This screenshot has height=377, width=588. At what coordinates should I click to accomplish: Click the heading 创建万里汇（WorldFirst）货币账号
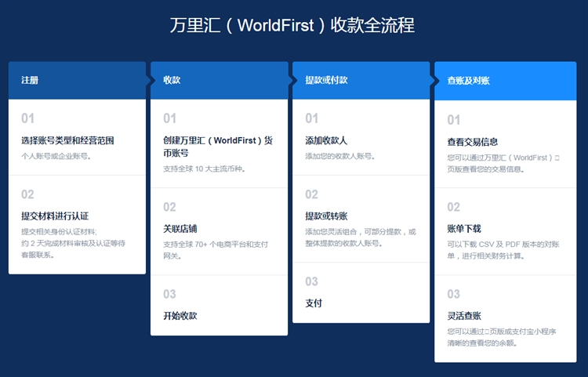coord(218,147)
